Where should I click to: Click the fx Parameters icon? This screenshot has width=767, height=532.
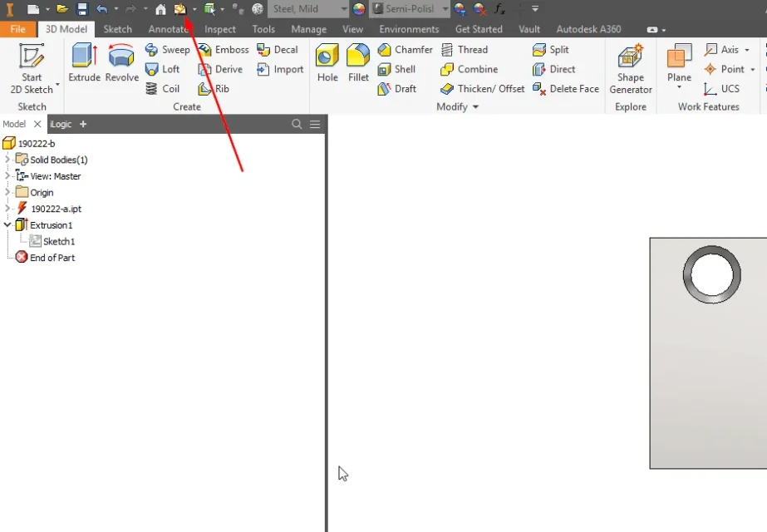pos(499,9)
